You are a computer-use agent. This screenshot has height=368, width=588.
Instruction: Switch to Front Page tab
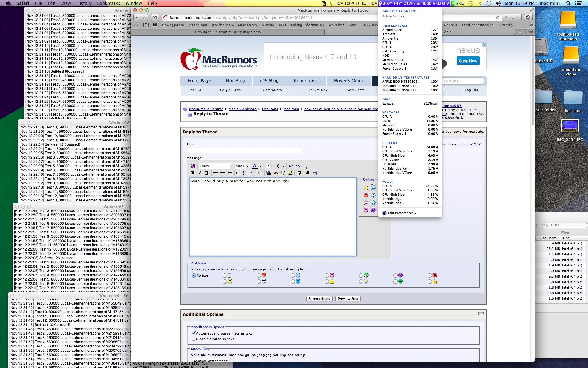[x=199, y=81]
